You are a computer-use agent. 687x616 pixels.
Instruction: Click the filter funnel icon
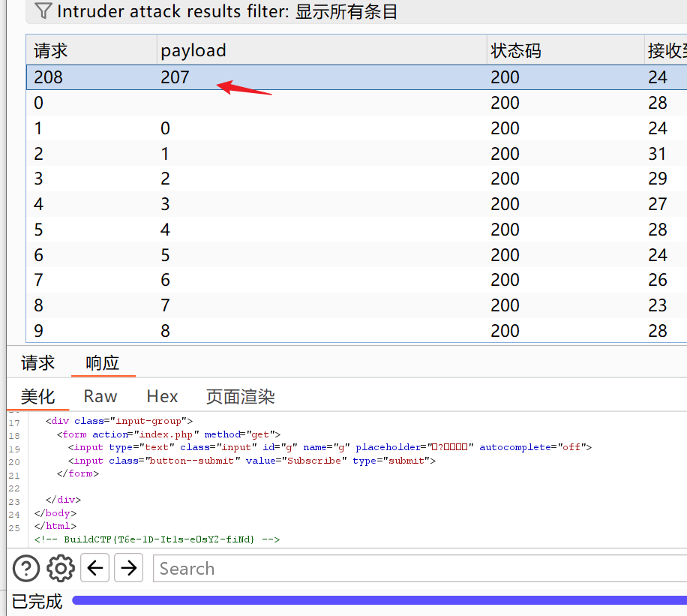[x=44, y=11]
